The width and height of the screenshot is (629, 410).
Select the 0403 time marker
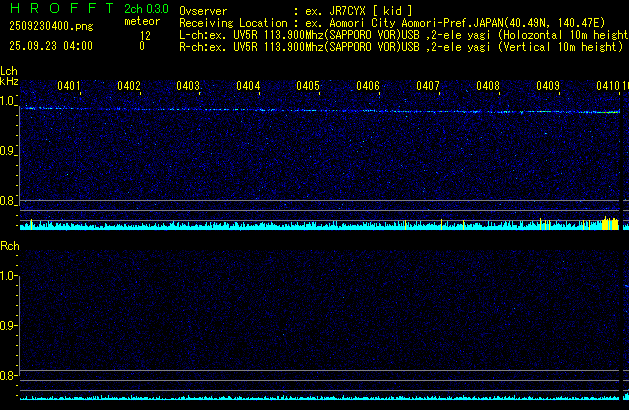pos(188,87)
